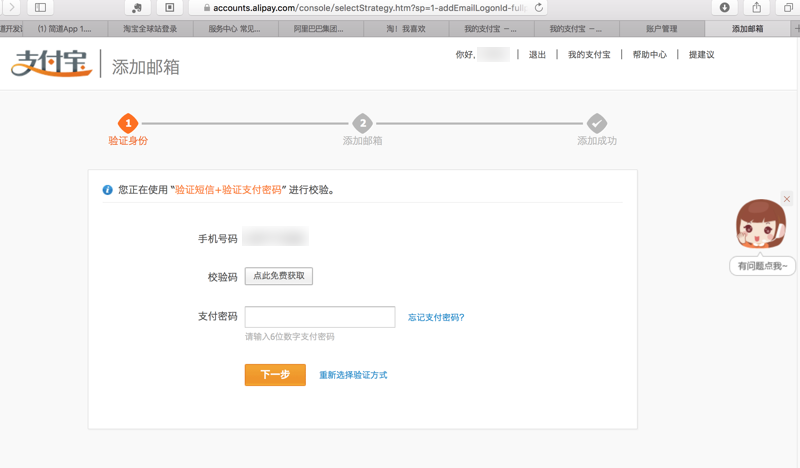Click the Alipay 支付宝 logo
This screenshot has height=468, width=800.
pos(52,63)
